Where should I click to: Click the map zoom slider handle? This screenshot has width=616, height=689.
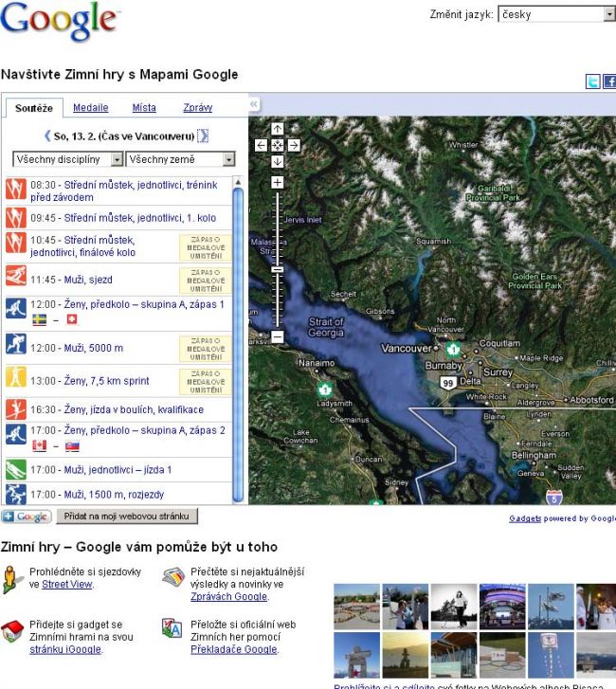(278, 269)
